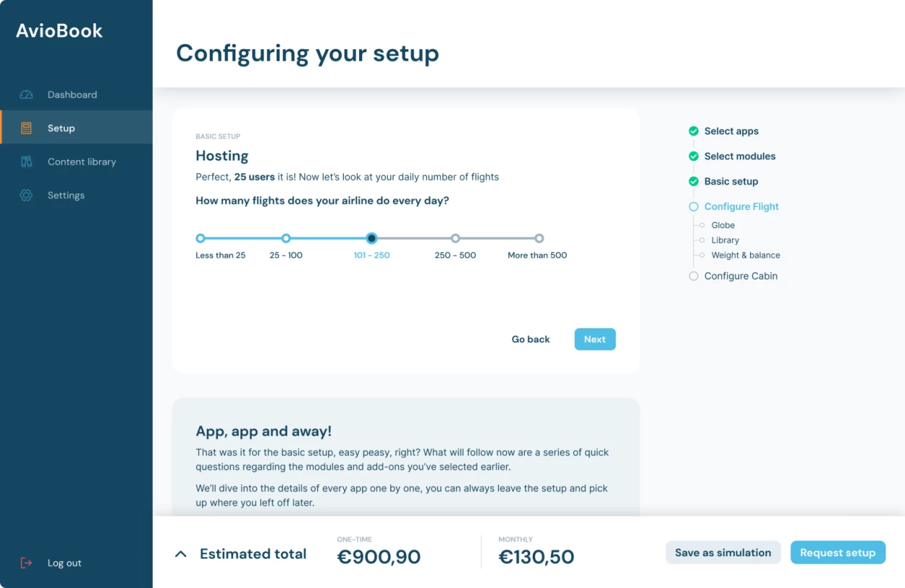Click the green checkmark beside Select modules

point(694,156)
